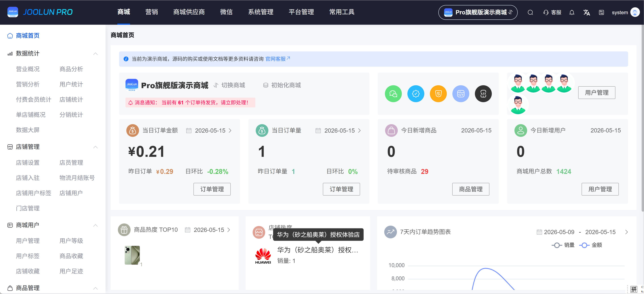Click the 7天内订单趋势 chart icon
The image size is (644, 294).
390,232
